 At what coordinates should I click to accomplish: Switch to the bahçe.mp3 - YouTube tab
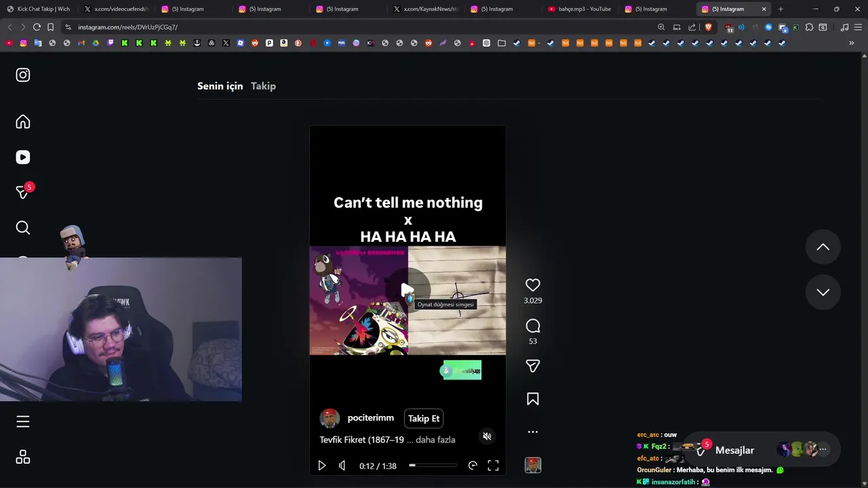tap(580, 9)
